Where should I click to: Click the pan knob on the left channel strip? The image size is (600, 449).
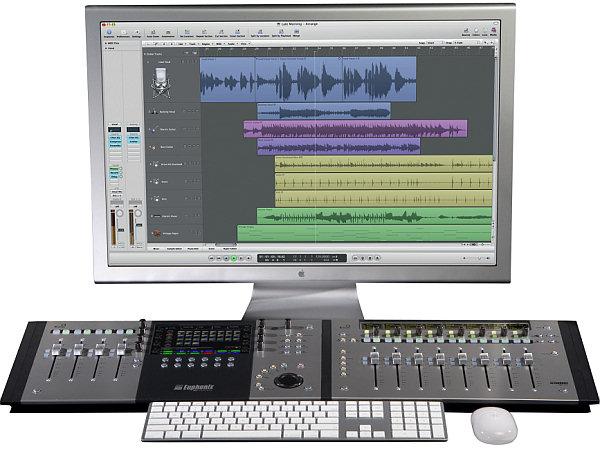pos(120,214)
